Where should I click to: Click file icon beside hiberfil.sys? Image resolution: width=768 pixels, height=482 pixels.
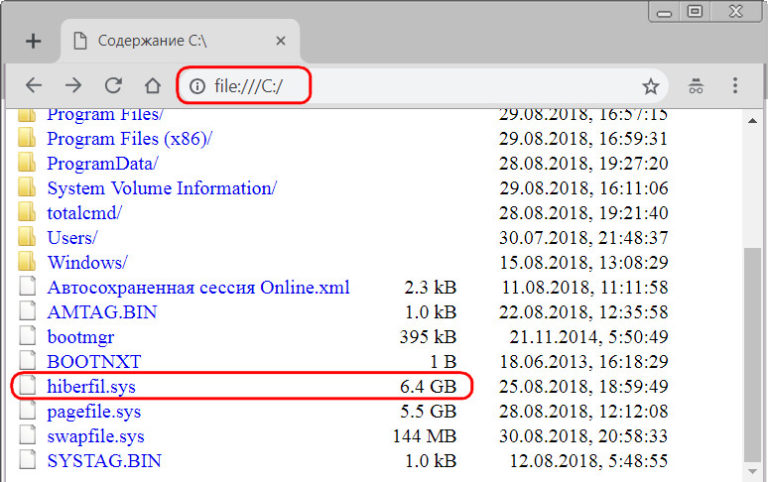(27, 385)
